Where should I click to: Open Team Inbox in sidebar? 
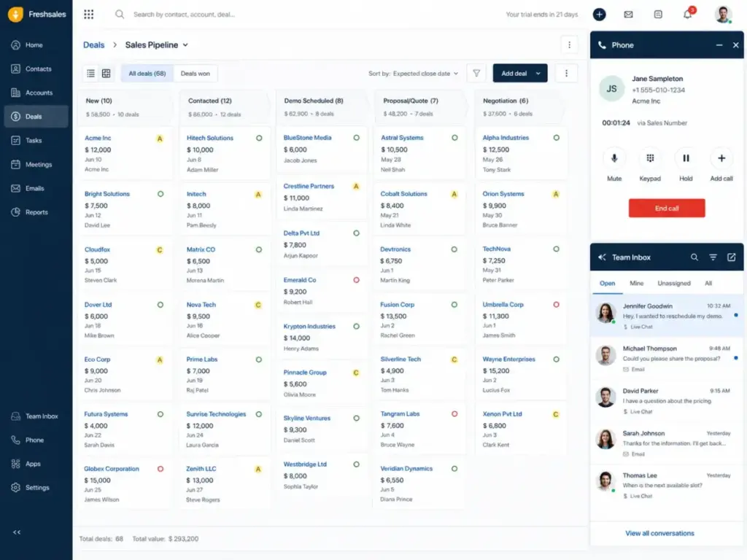36,416
